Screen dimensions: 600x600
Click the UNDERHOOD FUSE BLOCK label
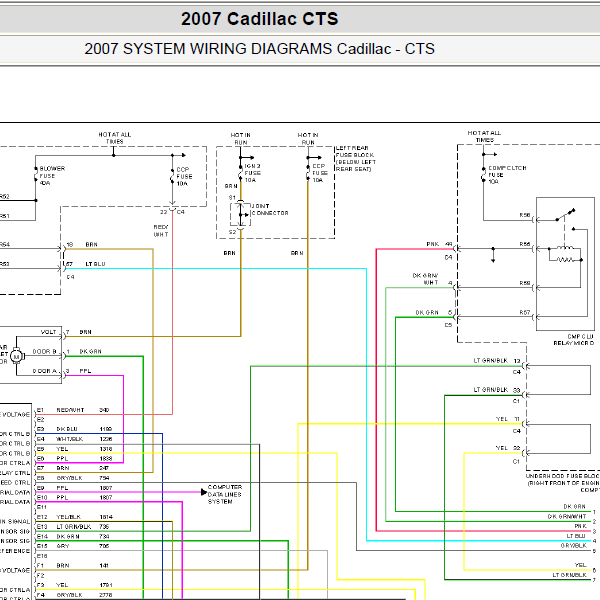[x=562, y=483]
